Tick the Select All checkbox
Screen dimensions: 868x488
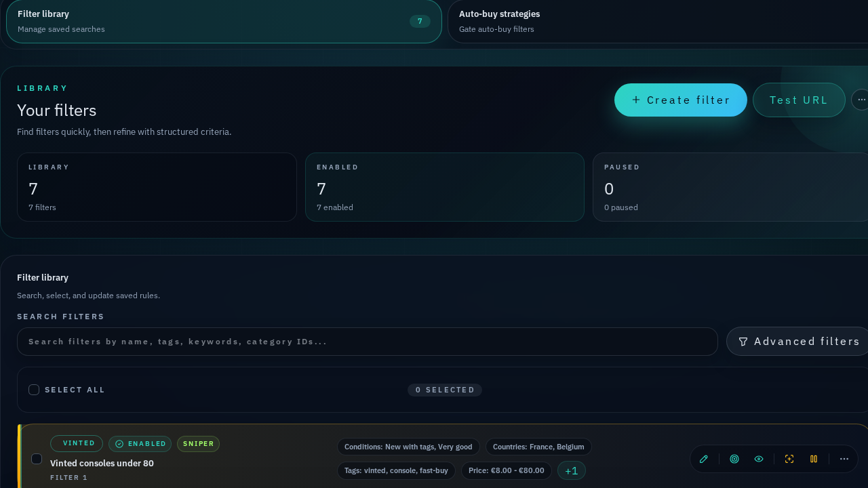click(34, 390)
